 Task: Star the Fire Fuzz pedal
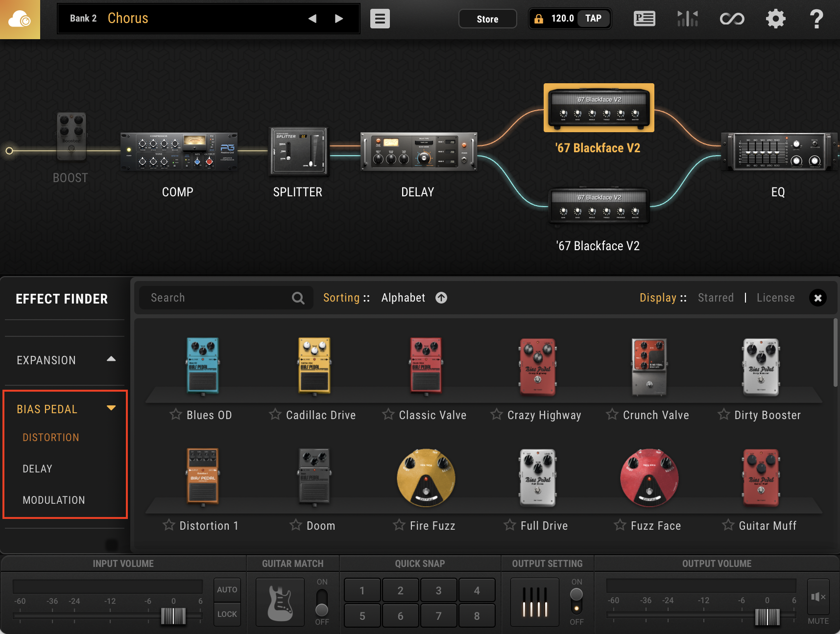[399, 525]
